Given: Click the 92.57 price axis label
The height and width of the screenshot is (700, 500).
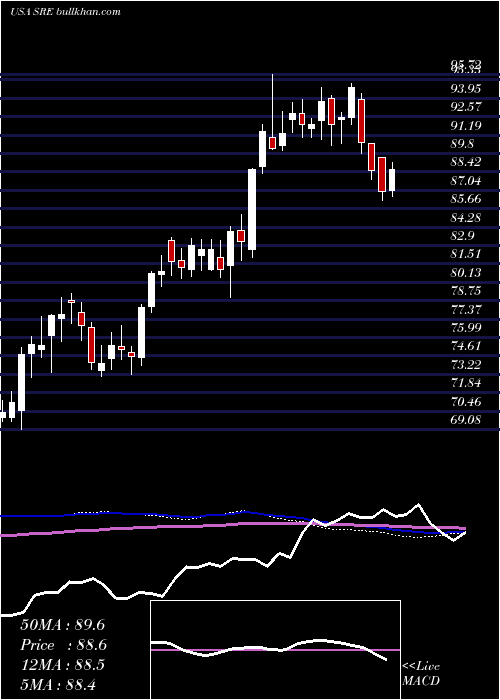Looking at the screenshot, I should click(466, 107).
